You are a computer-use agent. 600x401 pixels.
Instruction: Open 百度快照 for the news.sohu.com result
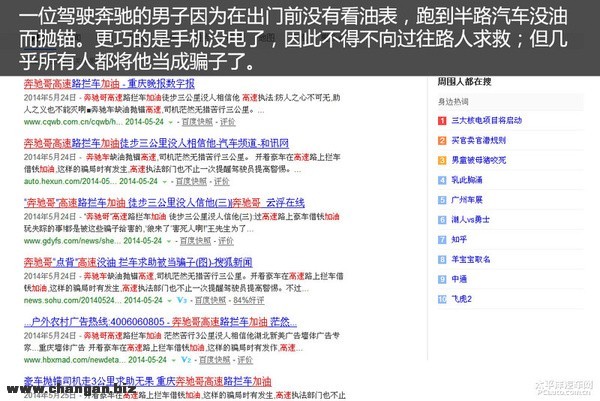(x=210, y=300)
